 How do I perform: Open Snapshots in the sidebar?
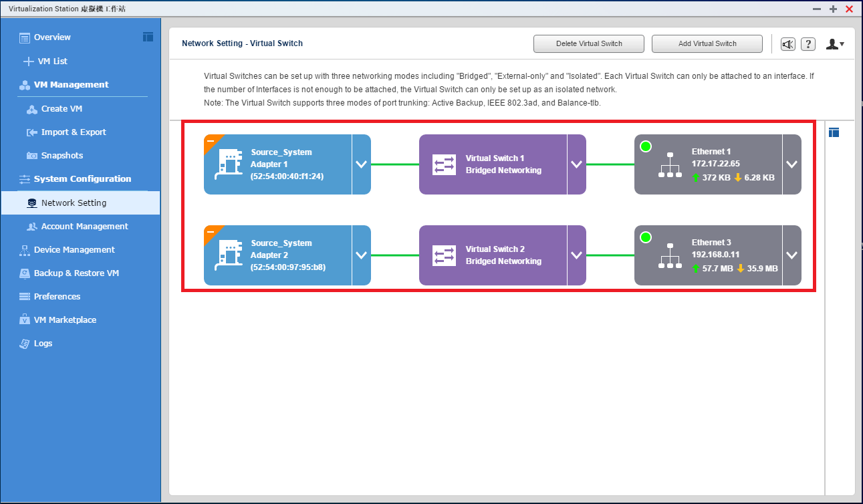(x=62, y=156)
